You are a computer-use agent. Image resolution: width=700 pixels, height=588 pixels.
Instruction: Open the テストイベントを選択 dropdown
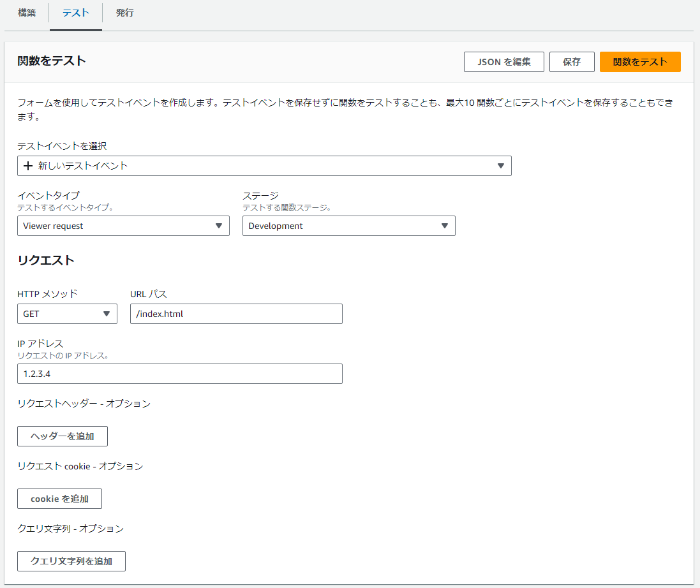click(264, 166)
